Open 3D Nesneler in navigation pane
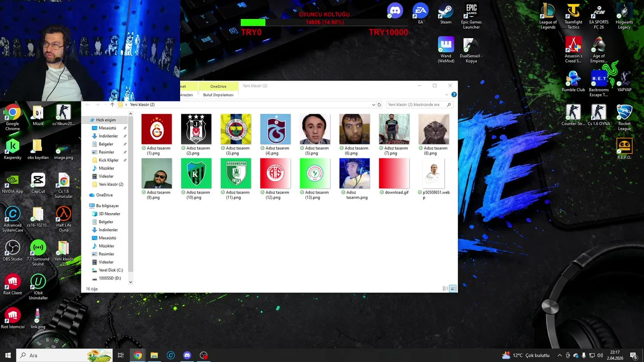 (109, 214)
